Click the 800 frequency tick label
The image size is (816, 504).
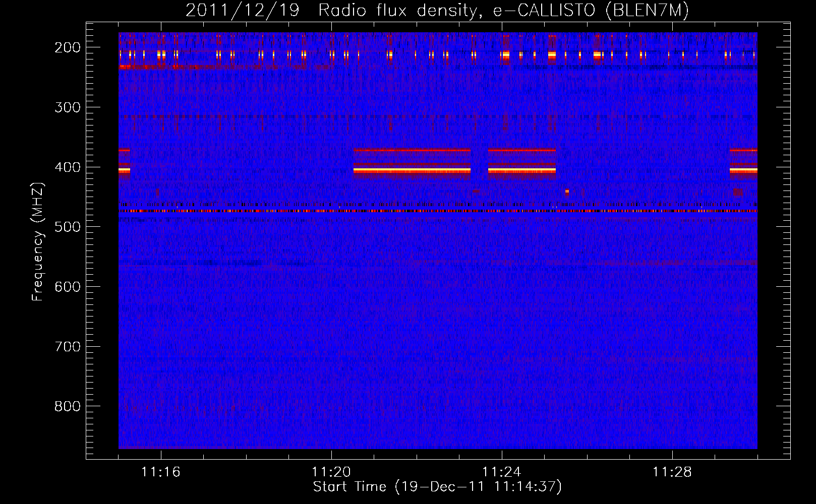pos(67,406)
